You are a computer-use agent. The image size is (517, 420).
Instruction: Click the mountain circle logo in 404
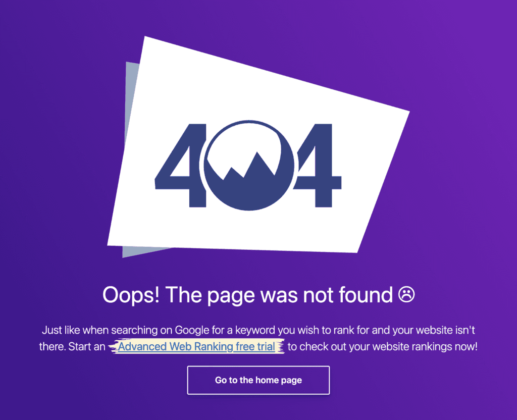(x=248, y=166)
